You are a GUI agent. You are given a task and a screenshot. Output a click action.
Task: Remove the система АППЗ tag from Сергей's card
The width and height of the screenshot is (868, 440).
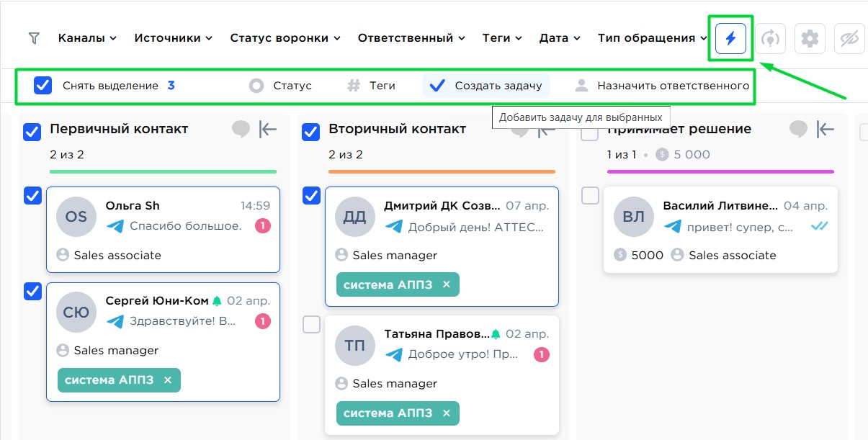[x=166, y=380]
